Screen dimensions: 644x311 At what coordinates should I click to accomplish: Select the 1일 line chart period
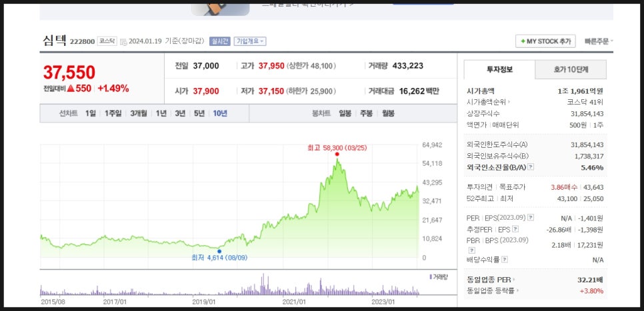pos(91,113)
